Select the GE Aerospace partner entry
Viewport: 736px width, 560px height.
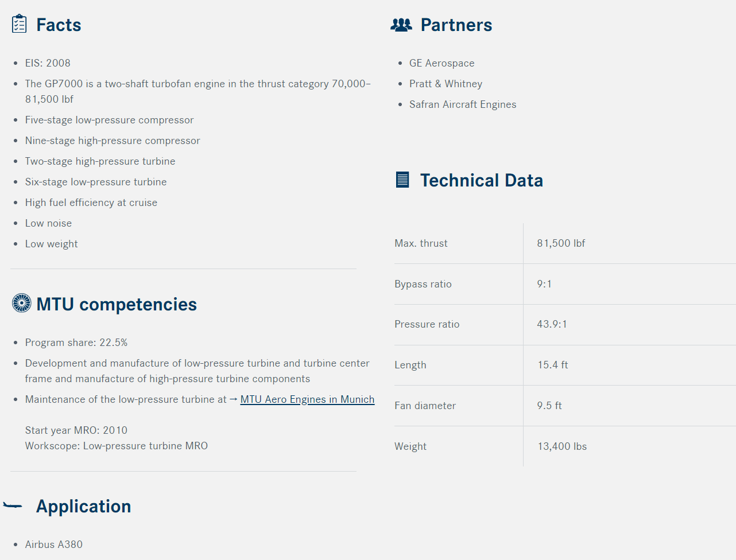442,63
